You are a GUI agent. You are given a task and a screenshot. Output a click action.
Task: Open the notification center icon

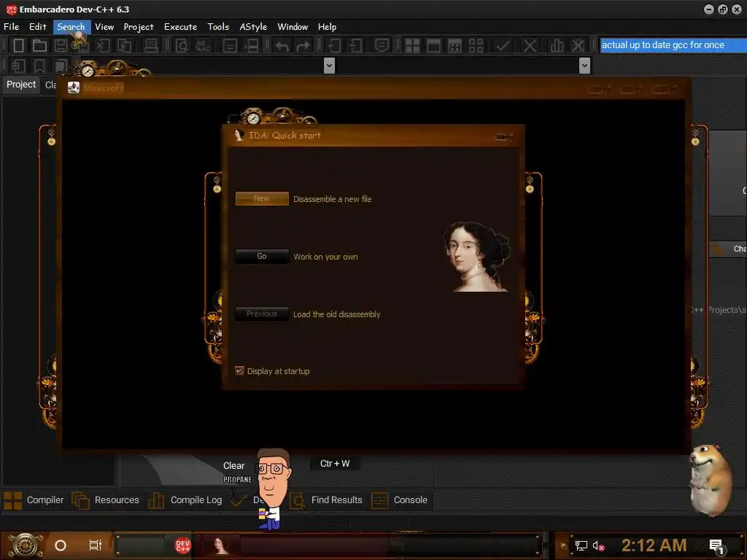pyautogui.click(x=717, y=547)
